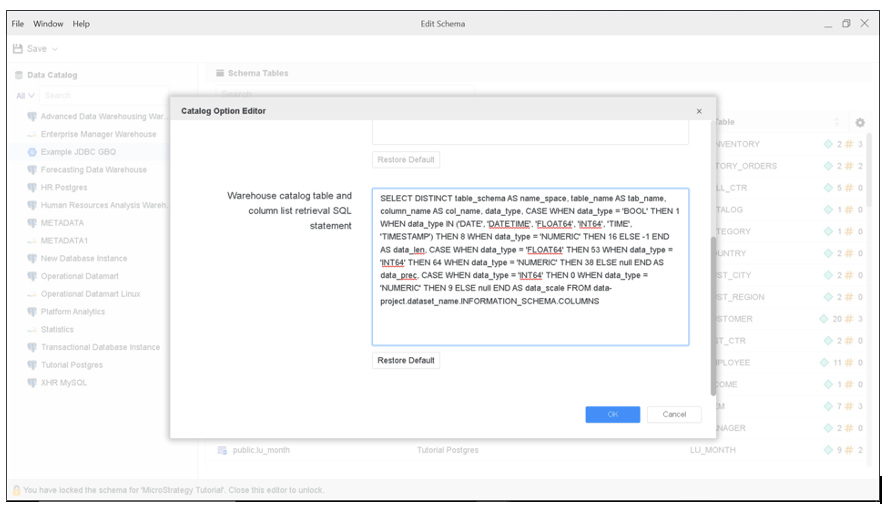888x506 pixels.
Task: Click the Cancel button
Action: (674, 414)
